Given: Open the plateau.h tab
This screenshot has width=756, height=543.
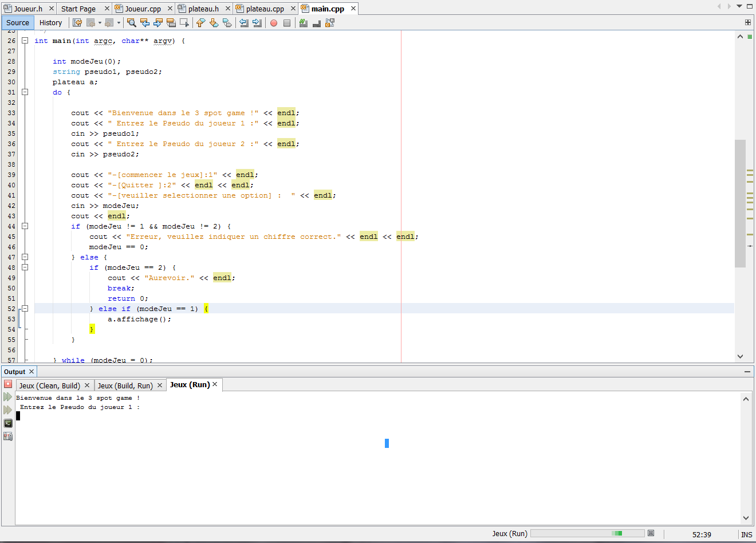Looking at the screenshot, I should coord(204,9).
